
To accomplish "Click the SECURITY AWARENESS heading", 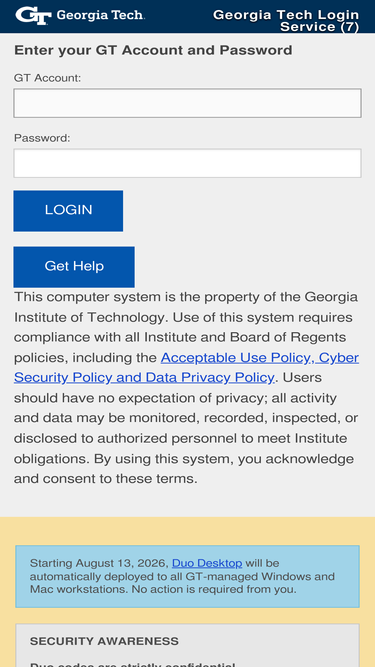I will [104, 641].
